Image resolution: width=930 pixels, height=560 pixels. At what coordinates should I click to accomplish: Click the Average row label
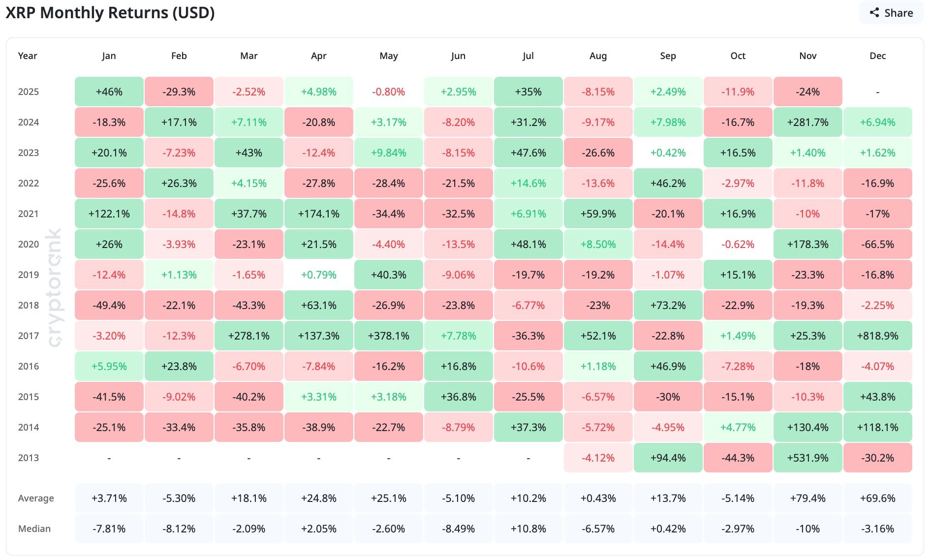(x=36, y=498)
